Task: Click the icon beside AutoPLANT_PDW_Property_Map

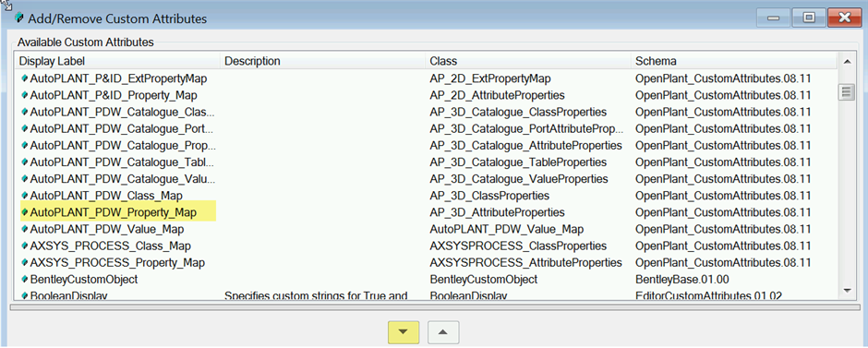Action: 24,212
